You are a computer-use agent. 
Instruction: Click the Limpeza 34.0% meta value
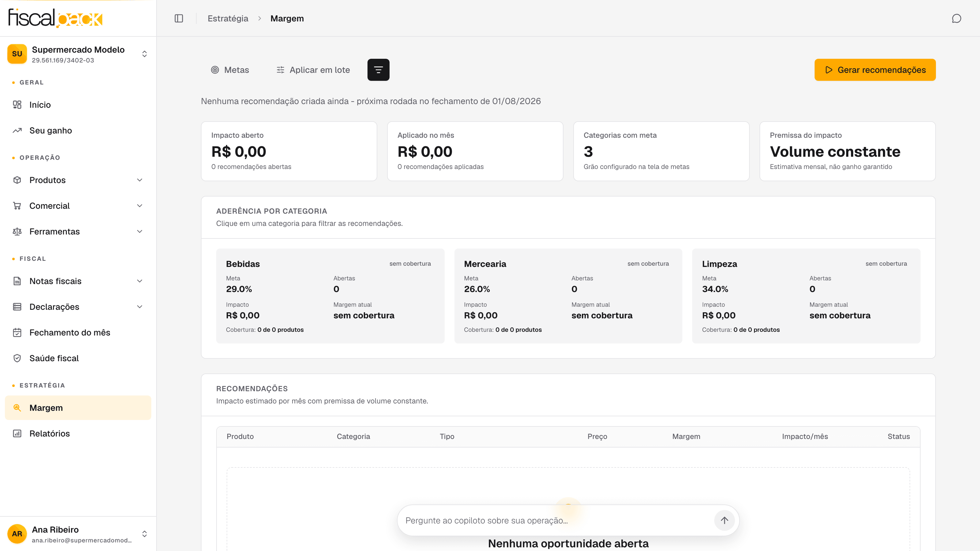[715, 289]
